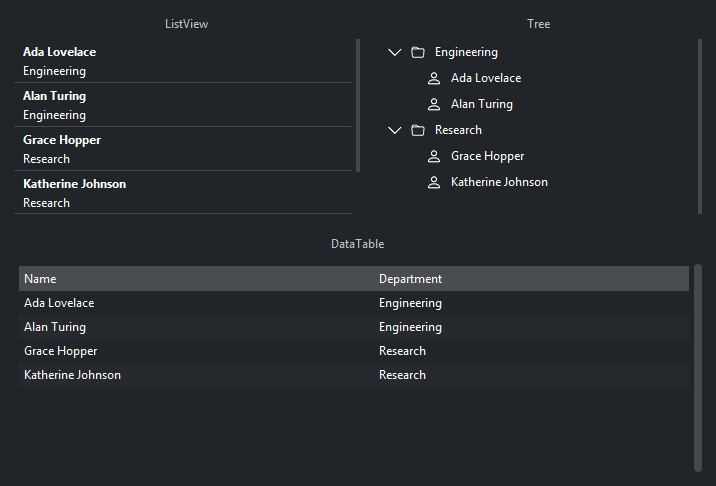Click the DataTable section heading
This screenshot has height=486, width=716.
358,244
